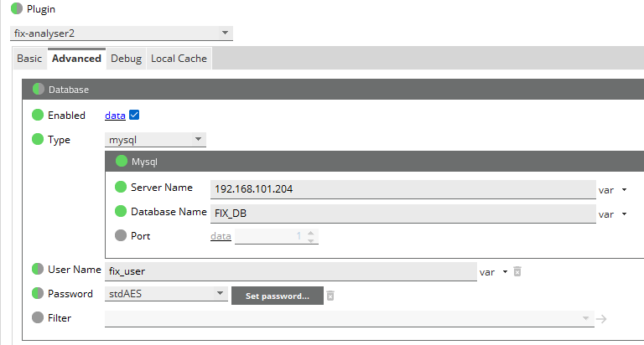Click the status circle beside Password
The image size is (644, 345).
tap(37, 294)
